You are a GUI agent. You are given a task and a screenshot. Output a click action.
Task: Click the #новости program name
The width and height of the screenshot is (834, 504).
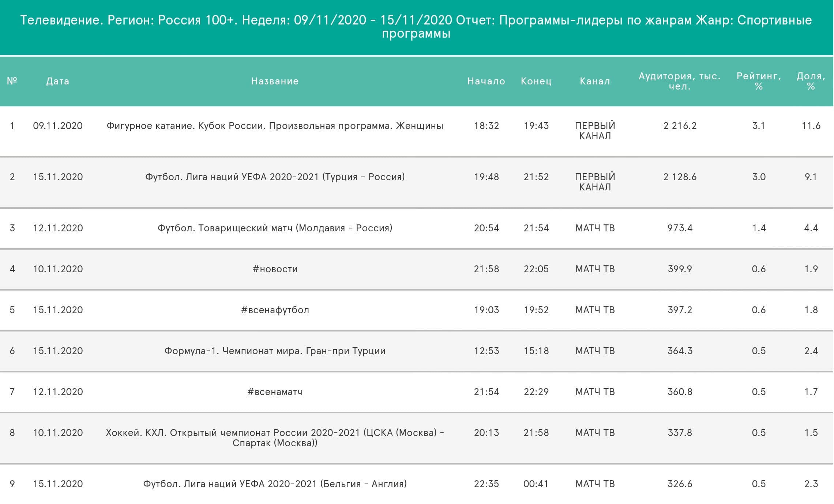(x=275, y=269)
